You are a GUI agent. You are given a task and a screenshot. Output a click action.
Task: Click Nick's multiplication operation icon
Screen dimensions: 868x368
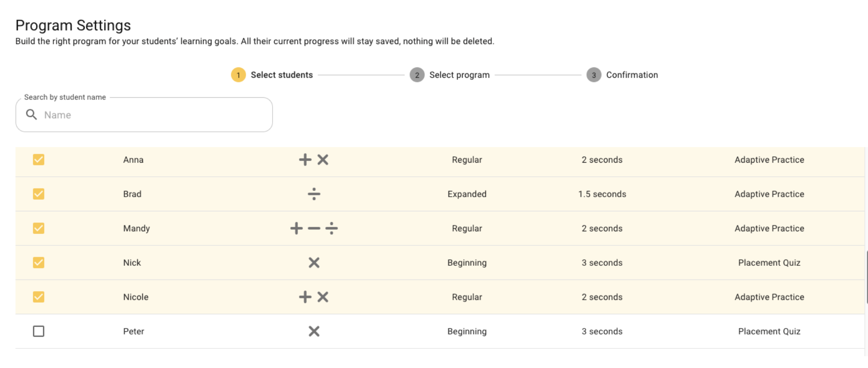point(314,263)
